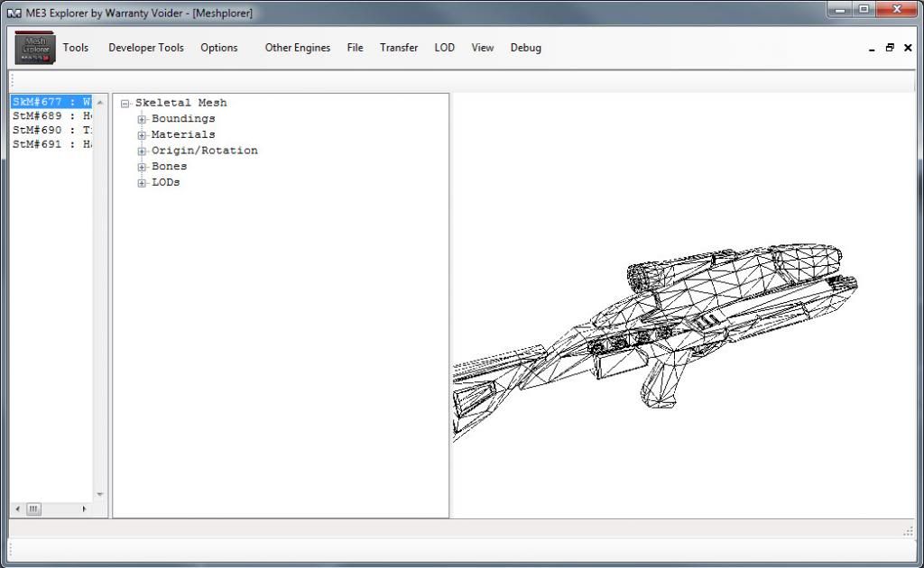This screenshot has height=568, width=924.
Task: Expand the Bones node
Action: [x=142, y=167]
